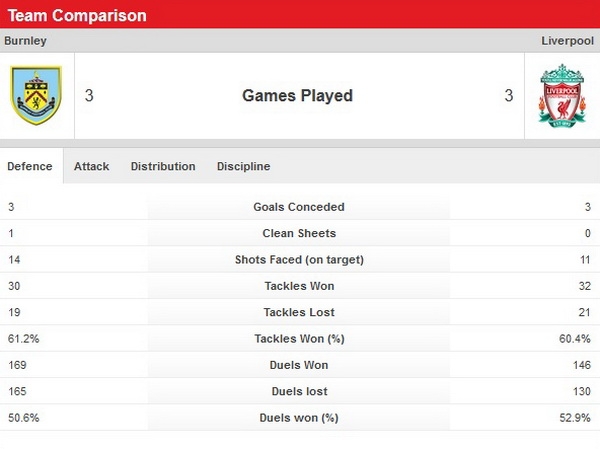Switch to the Attack tab
The height and width of the screenshot is (449, 600).
[x=92, y=166]
